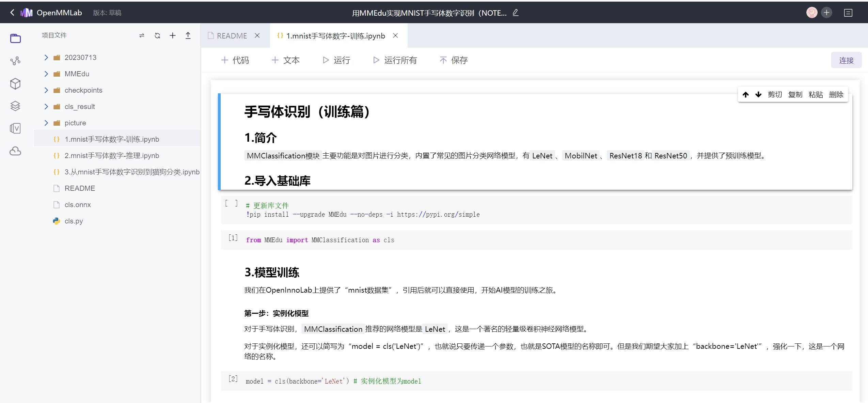Open the README file in tree

(x=117, y=188)
